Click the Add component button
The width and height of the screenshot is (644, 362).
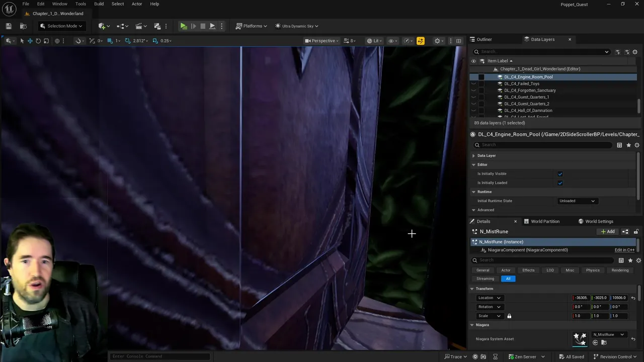click(608, 232)
